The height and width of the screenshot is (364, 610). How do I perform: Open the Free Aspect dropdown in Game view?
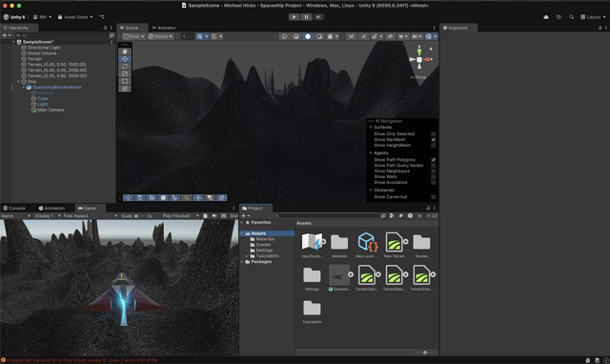pos(91,216)
